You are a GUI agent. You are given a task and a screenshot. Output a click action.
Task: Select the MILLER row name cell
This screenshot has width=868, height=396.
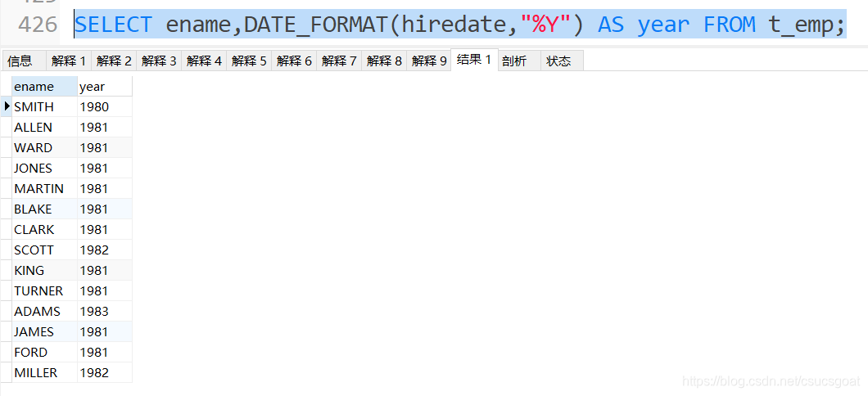click(44, 373)
